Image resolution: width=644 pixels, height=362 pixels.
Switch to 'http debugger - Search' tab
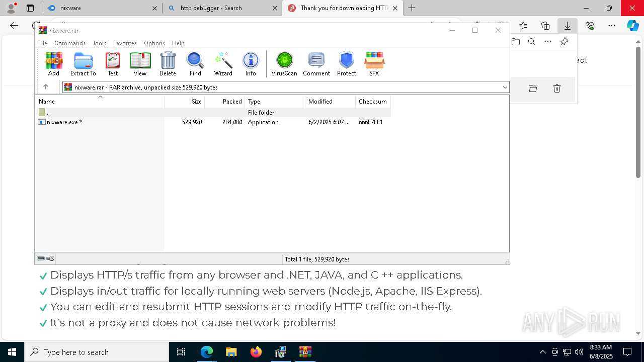click(x=222, y=8)
